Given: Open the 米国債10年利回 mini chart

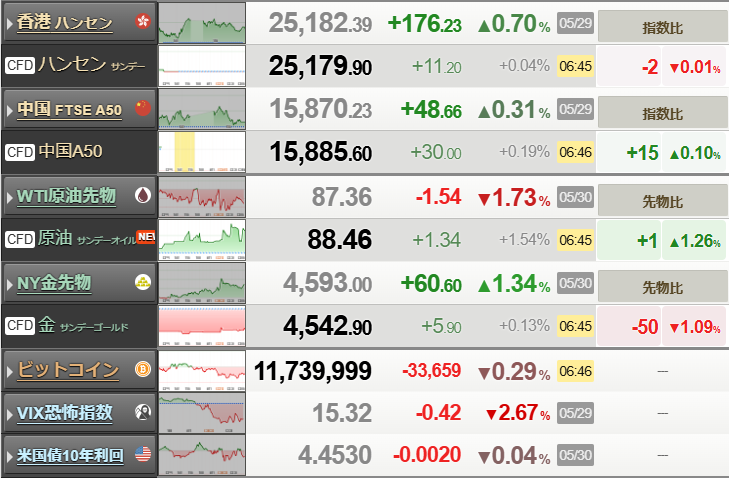Looking at the screenshot, I should point(202,455).
